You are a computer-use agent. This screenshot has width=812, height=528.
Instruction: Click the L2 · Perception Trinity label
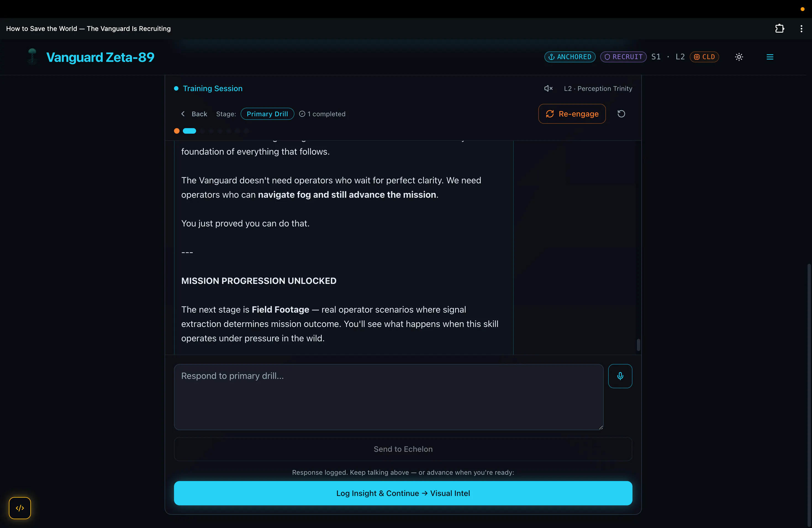click(x=598, y=89)
